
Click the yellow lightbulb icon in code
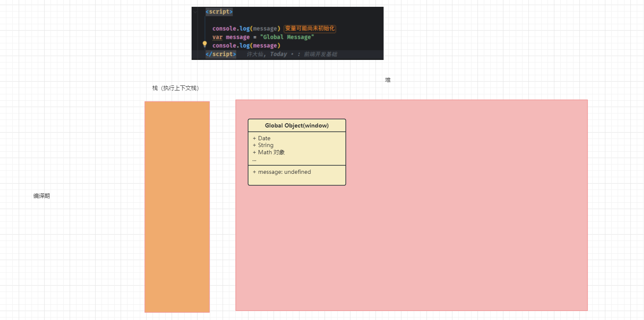pos(204,44)
